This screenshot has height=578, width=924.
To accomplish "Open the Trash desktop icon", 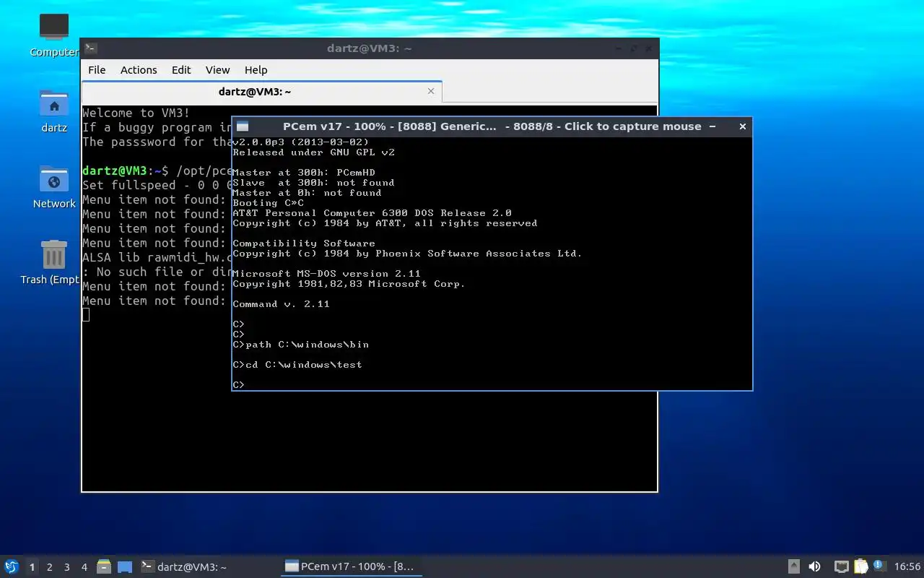I will pos(54,256).
